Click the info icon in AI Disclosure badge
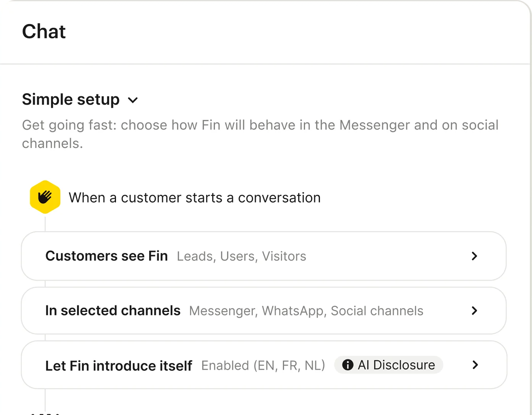 coord(348,365)
